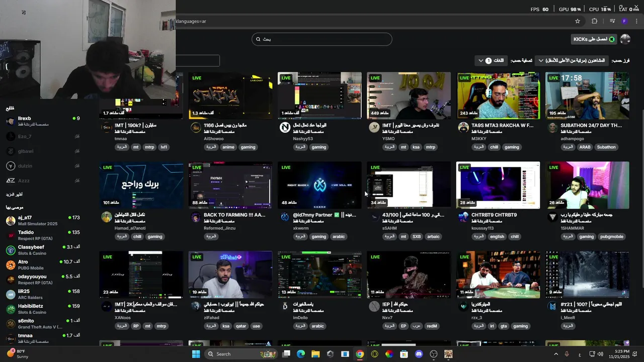Open recommended channel Classybeef
This screenshot has width=644, height=362.
(x=43, y=250)
